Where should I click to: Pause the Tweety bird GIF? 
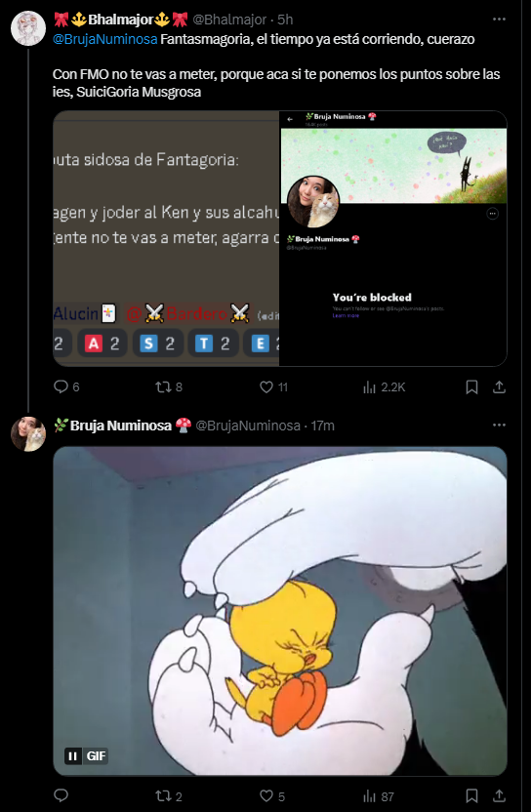[73, 756]
